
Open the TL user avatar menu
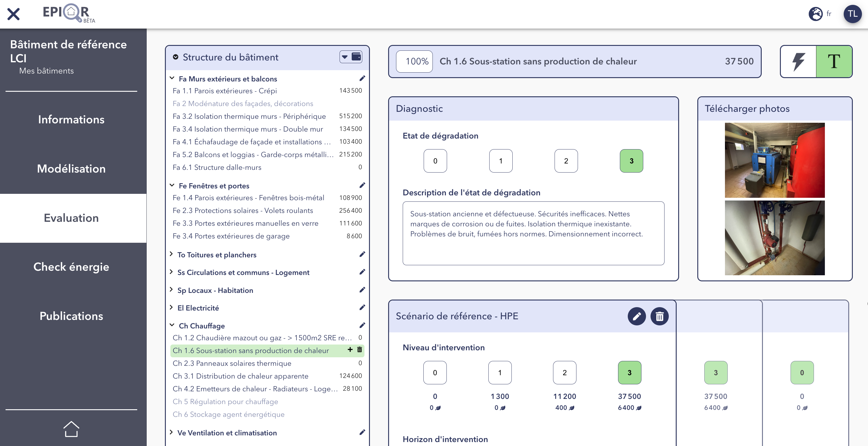pos(853,14)
